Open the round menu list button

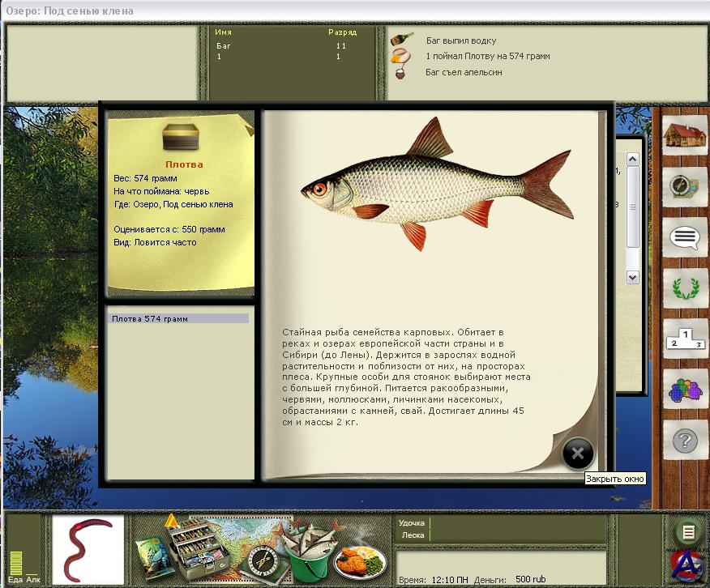click(x=687, y=532)
